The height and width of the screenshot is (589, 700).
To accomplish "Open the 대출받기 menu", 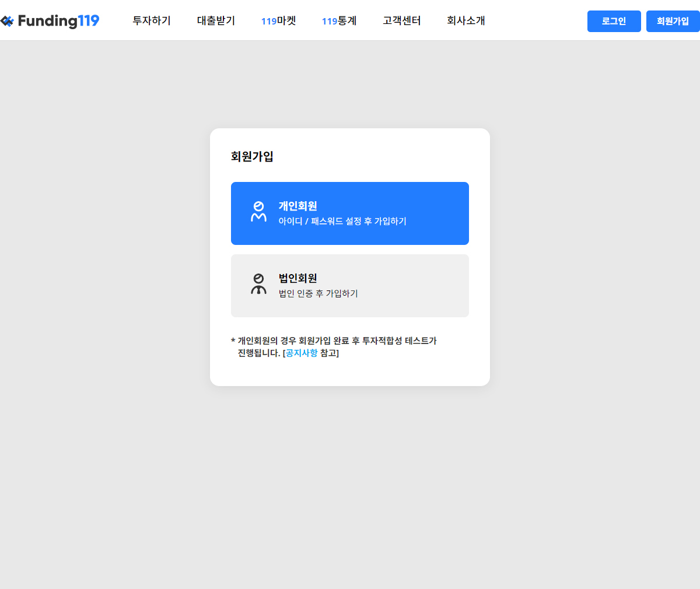I will (x=216, y=20).
